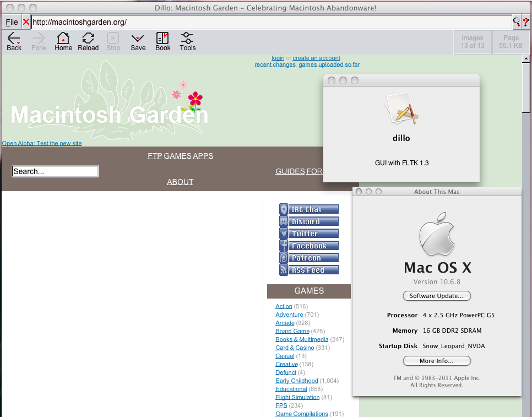Click the RSS Feed badge
The image size is (532, 417).
pyautogui.click(x=309, y=270)
